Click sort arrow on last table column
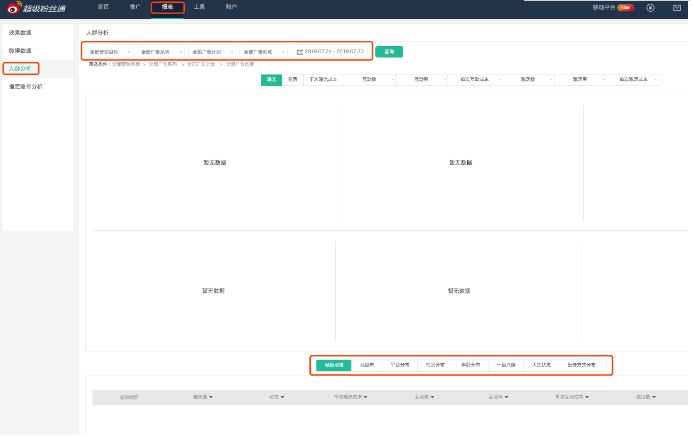 click(655, 397)
